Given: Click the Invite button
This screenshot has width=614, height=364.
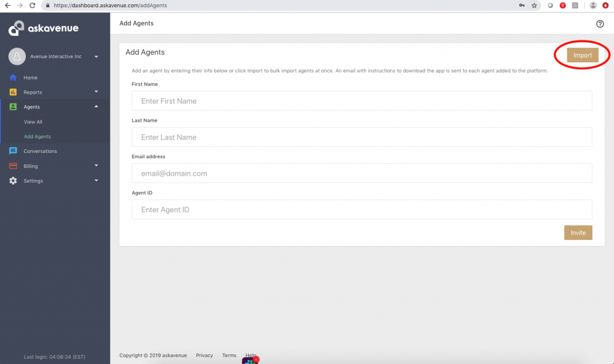Looking at the screenshot, I should point(578,233).
